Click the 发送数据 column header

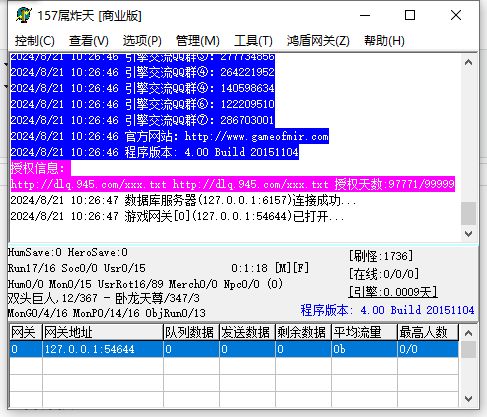(x=247, y=332)
